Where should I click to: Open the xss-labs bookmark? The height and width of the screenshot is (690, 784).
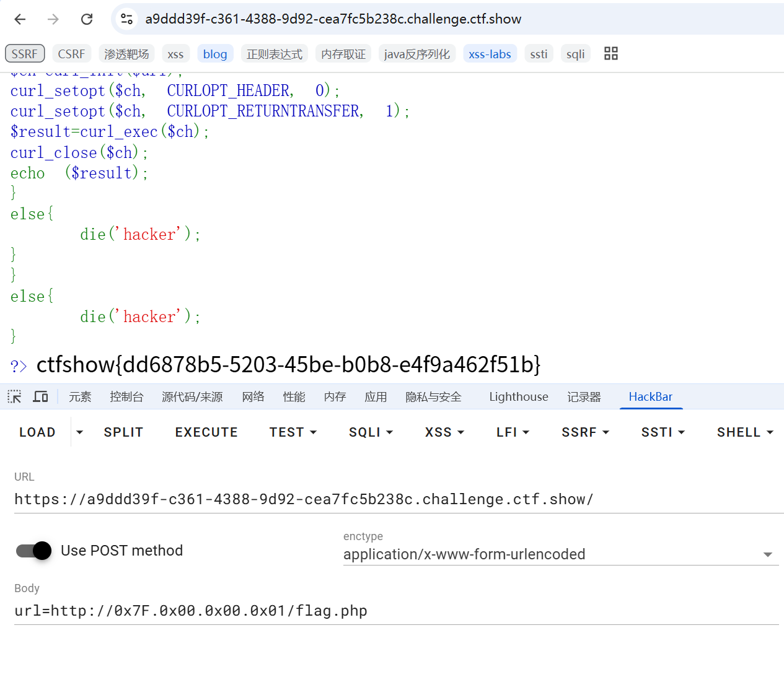tap(490, 54)
